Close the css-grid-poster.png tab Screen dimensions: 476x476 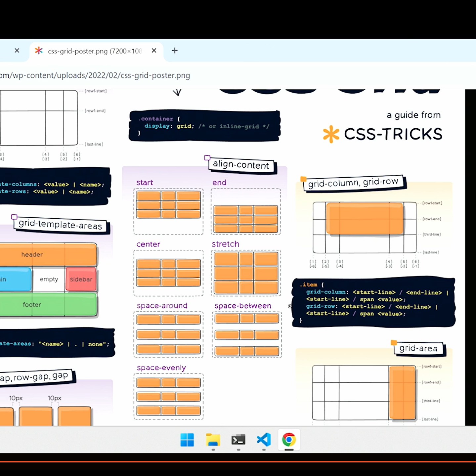[154, 51]
